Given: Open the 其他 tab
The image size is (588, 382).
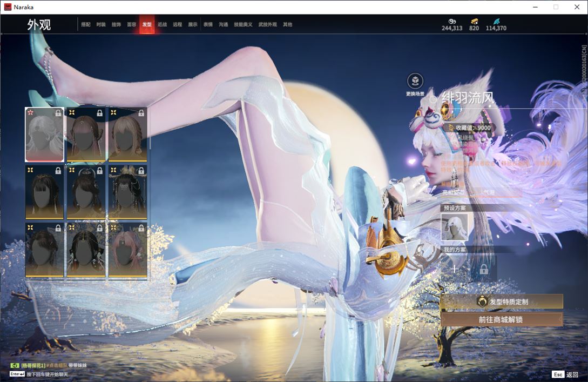Looking at the screenshot, I should pos(288,24).
